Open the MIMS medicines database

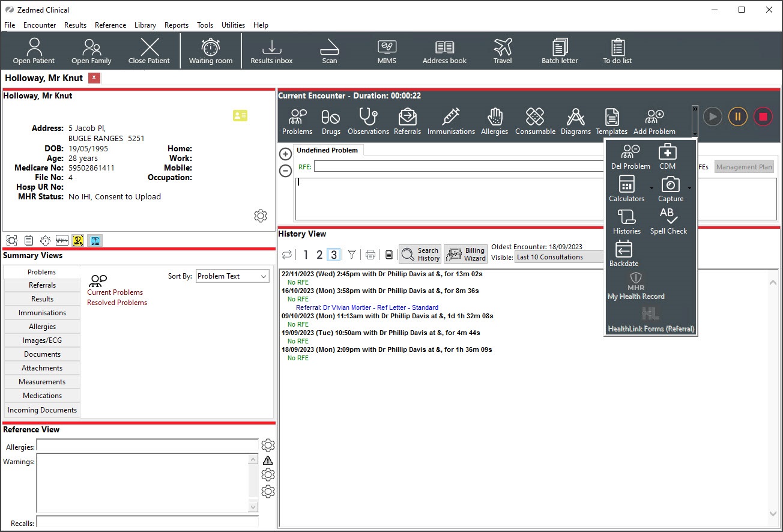[x=386, y=50]
